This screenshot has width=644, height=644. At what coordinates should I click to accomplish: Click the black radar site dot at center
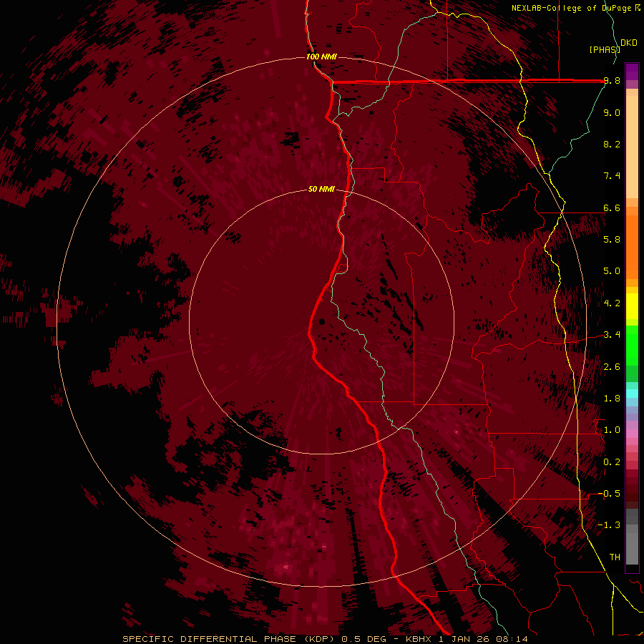[x=321, y=321]
